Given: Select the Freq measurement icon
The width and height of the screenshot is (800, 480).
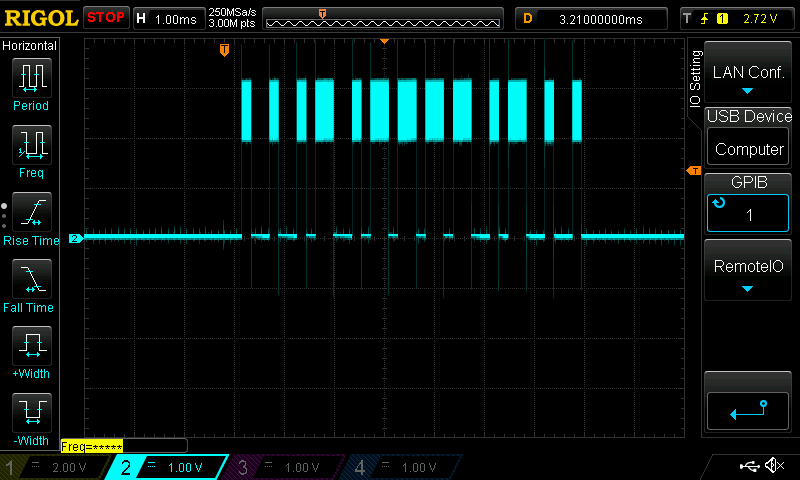Looking at the screenshot, I should click(x=30, y=145).
